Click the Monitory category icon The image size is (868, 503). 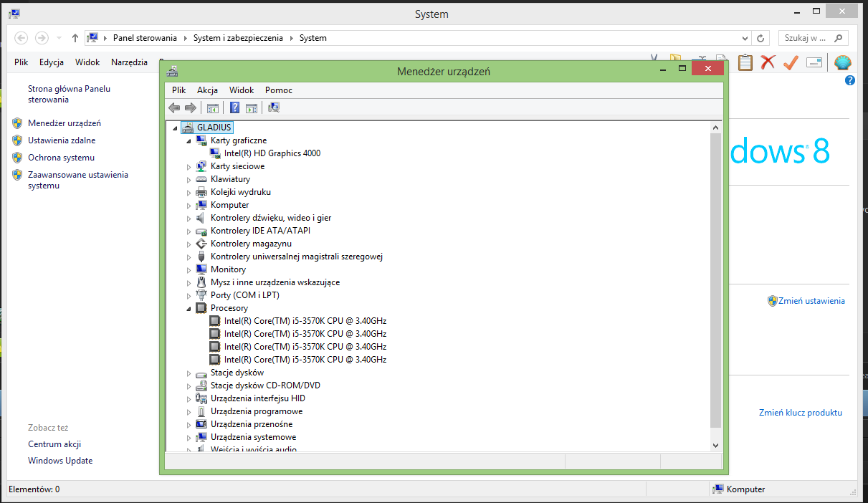201,269
